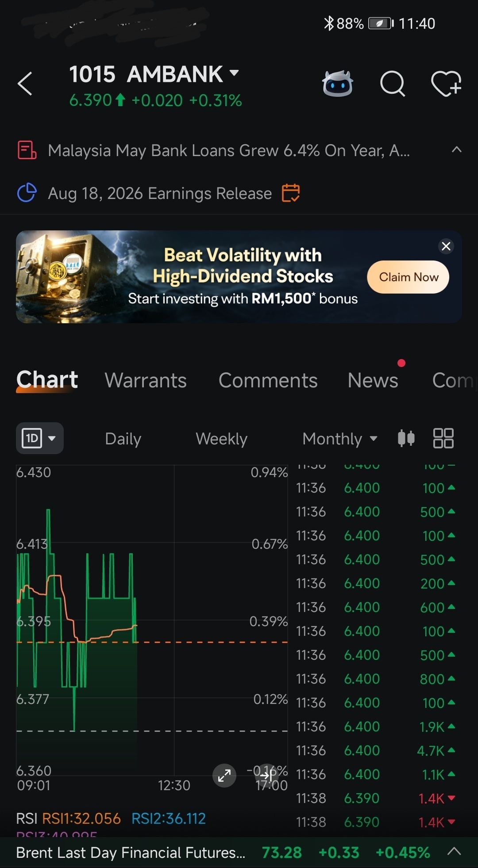Tap the 1.9K trade row
Screen dimensions: 478x868
(x=376, y=727)
